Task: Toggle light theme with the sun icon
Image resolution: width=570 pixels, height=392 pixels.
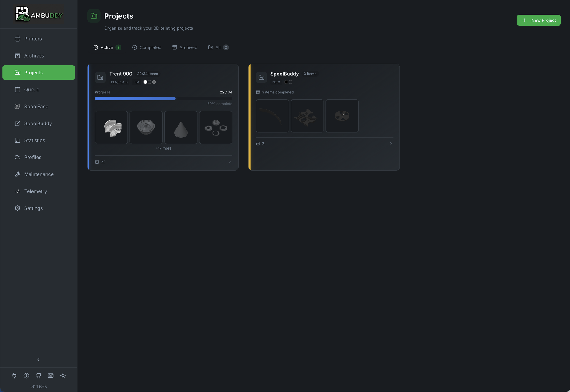Action: pyautogui.click(x=63, y=375)
